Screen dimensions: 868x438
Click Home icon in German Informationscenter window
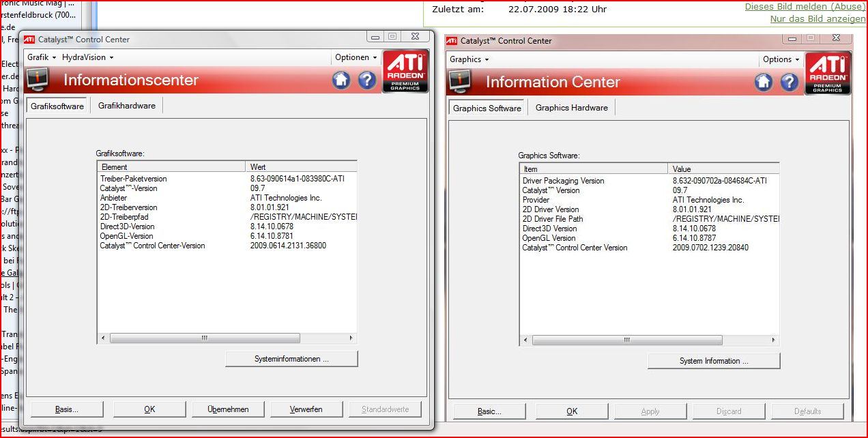click(x=341, y=81)
